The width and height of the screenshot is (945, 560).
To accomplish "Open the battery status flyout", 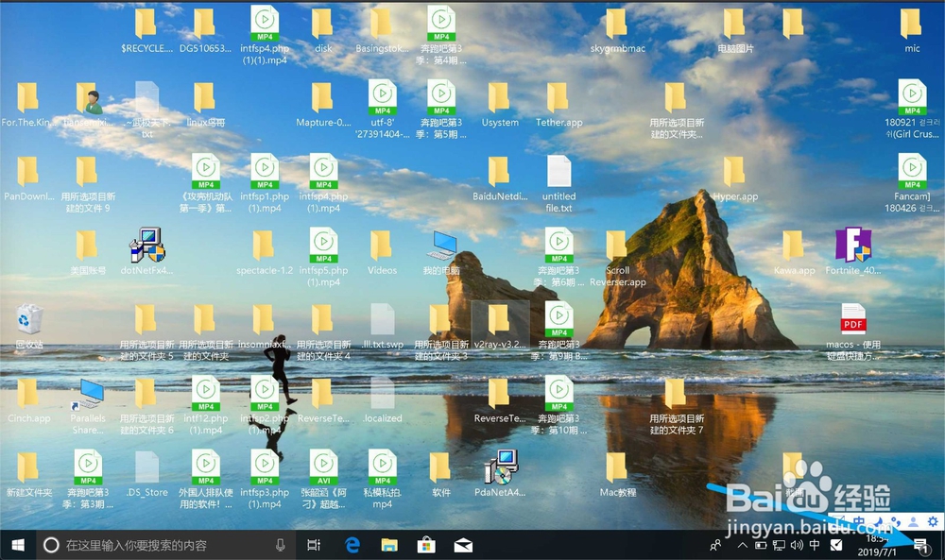I will tap(761, 545).
